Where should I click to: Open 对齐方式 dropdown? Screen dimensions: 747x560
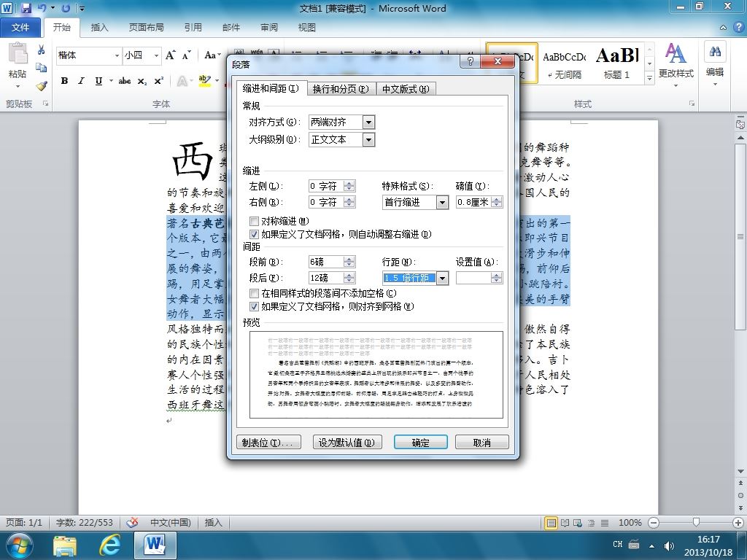click(368, 122)
